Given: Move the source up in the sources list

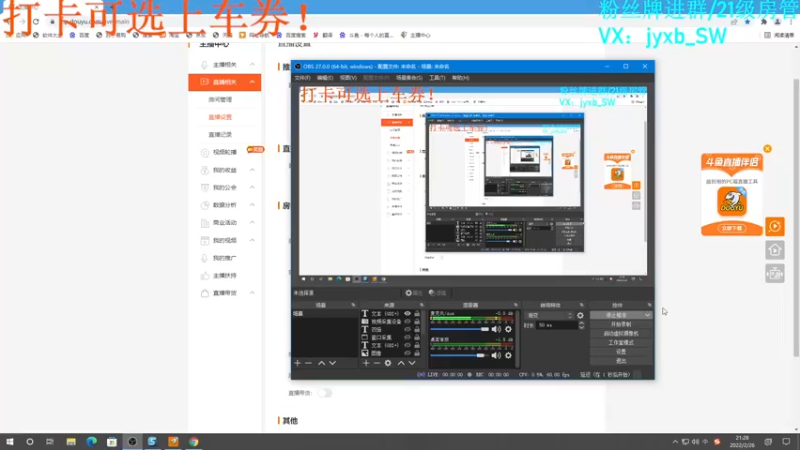Looking at the screenshot, I should (401, 363).
